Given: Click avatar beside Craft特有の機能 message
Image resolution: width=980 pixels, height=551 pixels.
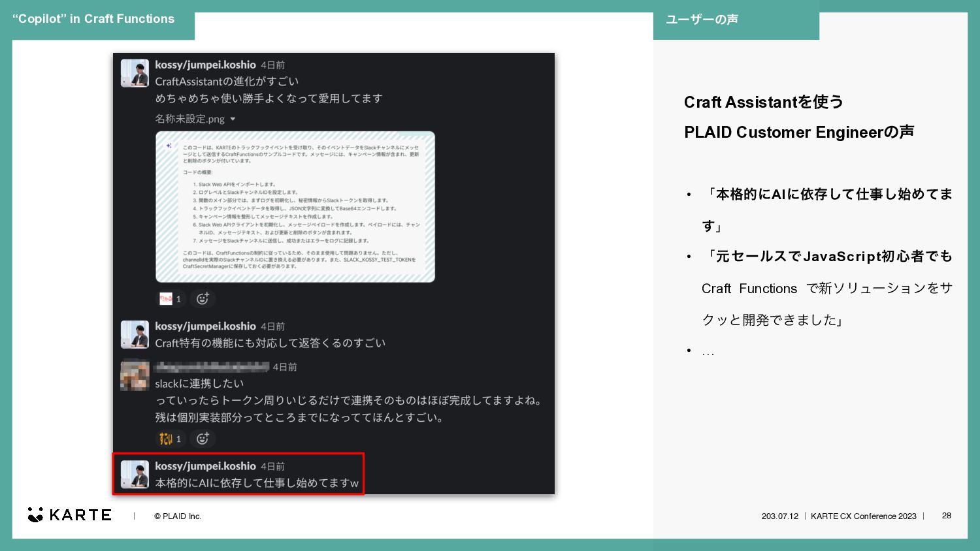Looking at the screenshot, I should (x=135, y=334).
